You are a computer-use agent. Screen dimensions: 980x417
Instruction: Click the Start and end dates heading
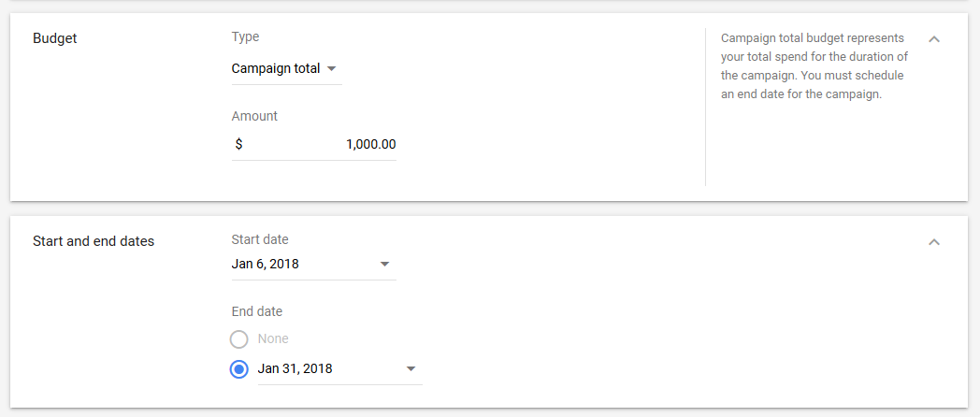pyautogui.click(x=94, y=241)
